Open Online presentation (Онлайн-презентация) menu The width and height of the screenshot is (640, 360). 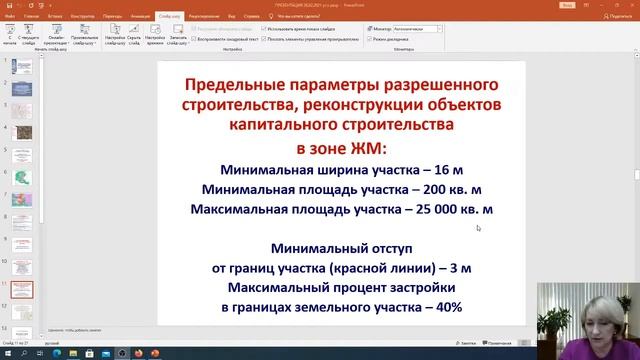[x=56, y=34]
